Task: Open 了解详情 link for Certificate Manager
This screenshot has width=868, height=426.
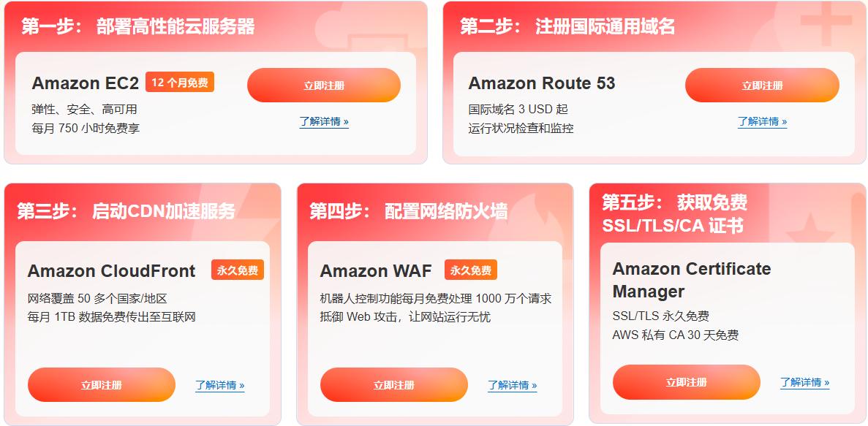Action: click(x=805, y=382)
